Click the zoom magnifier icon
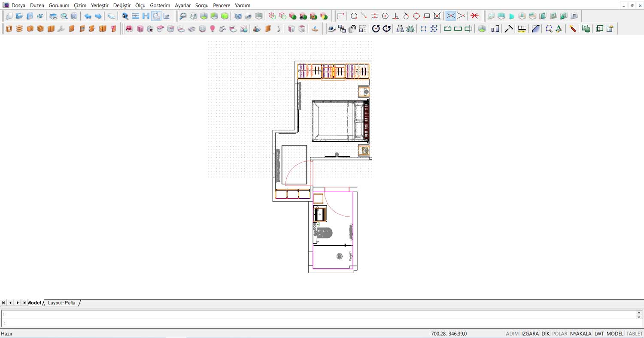The image size is (644, 338). 183,16
